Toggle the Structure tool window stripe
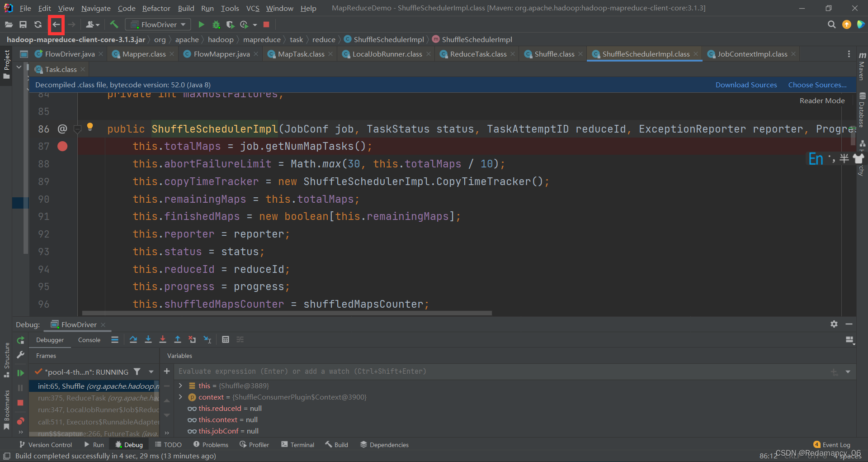This screenshot has width=868, height=462. (6, 360)
